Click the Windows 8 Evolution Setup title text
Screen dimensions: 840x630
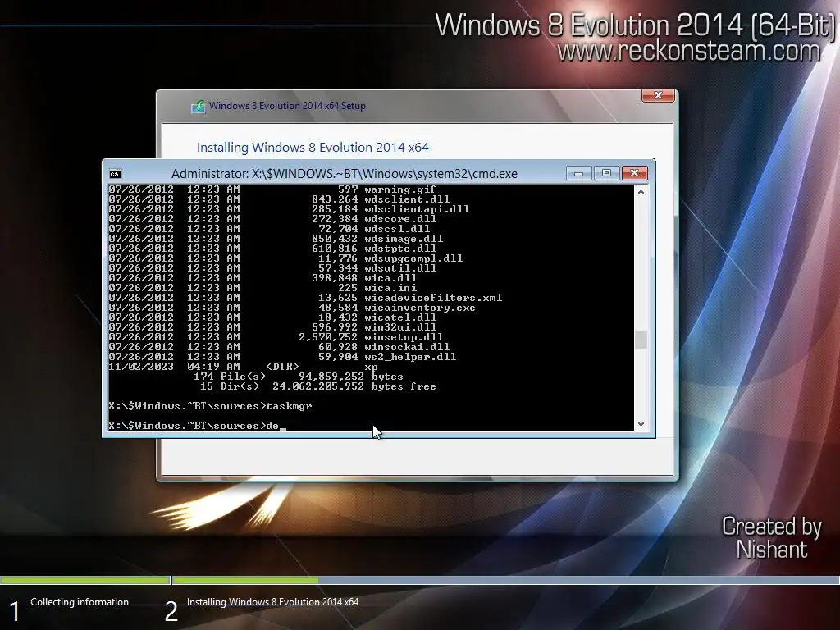pos(287,106)
